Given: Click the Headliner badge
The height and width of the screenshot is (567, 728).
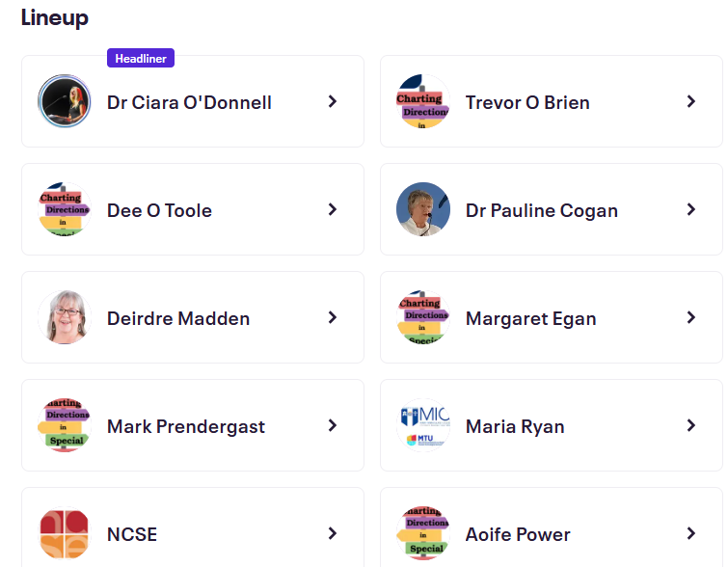Looking at the screenshot, I should click(x=141, y=58).
